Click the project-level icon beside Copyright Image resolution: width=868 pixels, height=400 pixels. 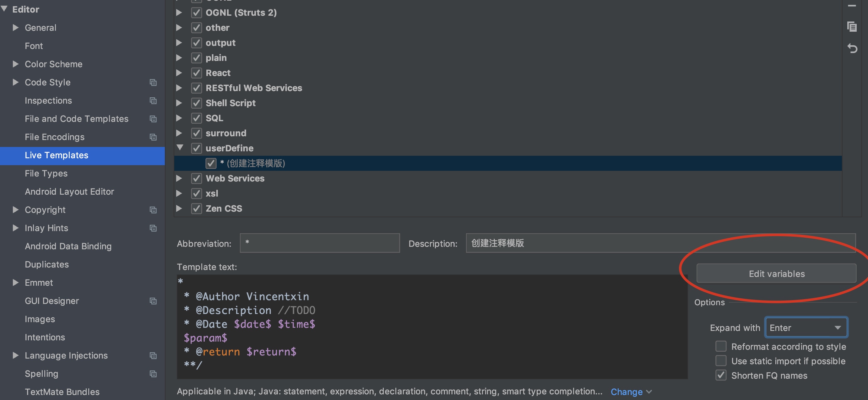point(153,210)
